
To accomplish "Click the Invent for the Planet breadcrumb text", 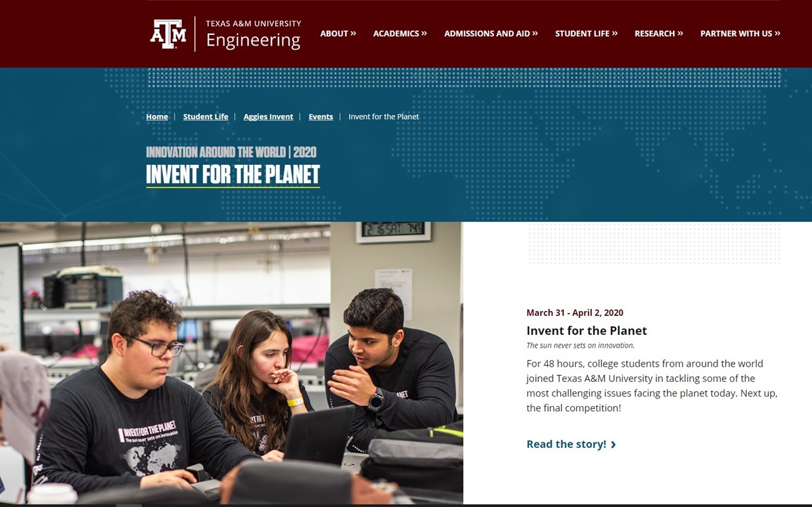I will coord(384,117).
